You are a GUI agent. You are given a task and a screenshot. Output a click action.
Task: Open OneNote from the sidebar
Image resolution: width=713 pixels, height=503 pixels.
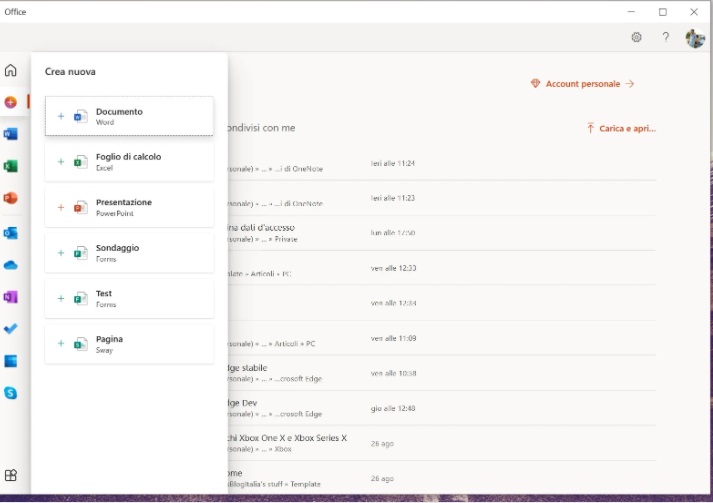click(x=10, y=297)
